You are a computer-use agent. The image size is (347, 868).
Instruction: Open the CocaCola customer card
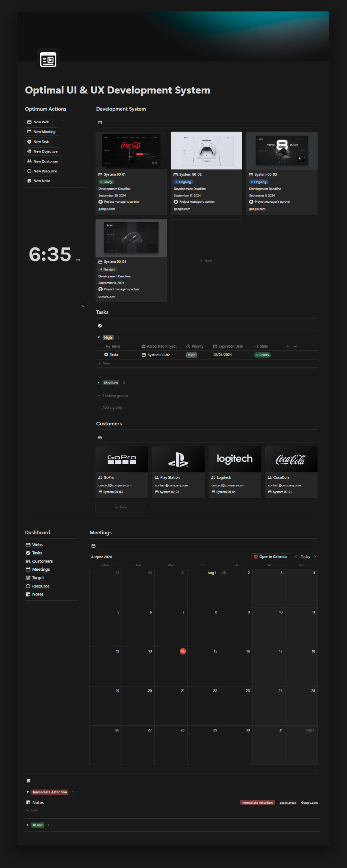pyautogui.click(x=291, y=472)
